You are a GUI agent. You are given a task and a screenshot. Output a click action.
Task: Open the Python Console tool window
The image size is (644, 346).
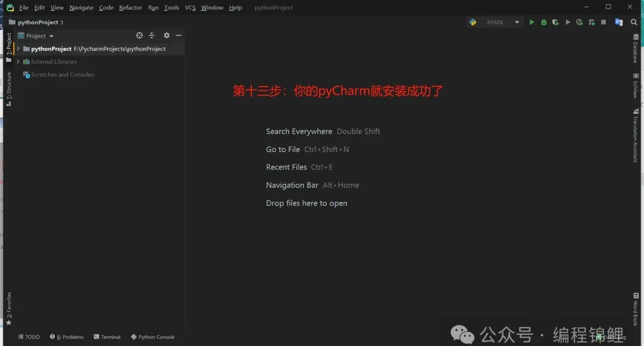point(153,337)
